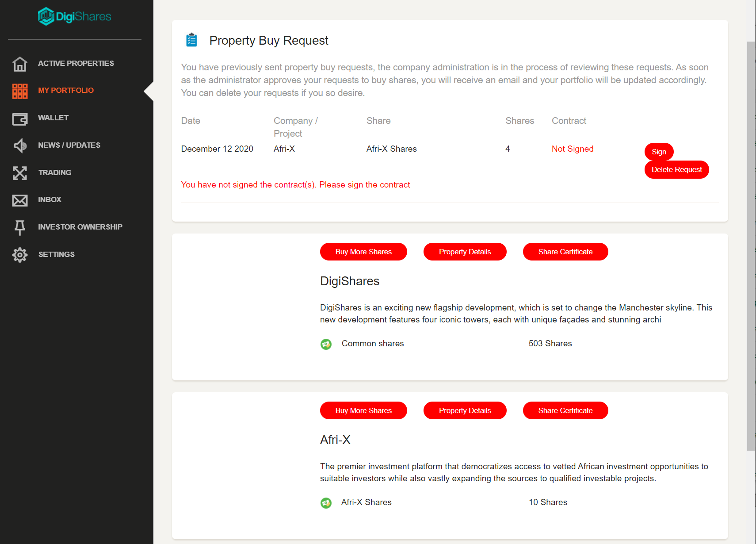
Task: Open Active Properties menu item
Action: (76, 63)
